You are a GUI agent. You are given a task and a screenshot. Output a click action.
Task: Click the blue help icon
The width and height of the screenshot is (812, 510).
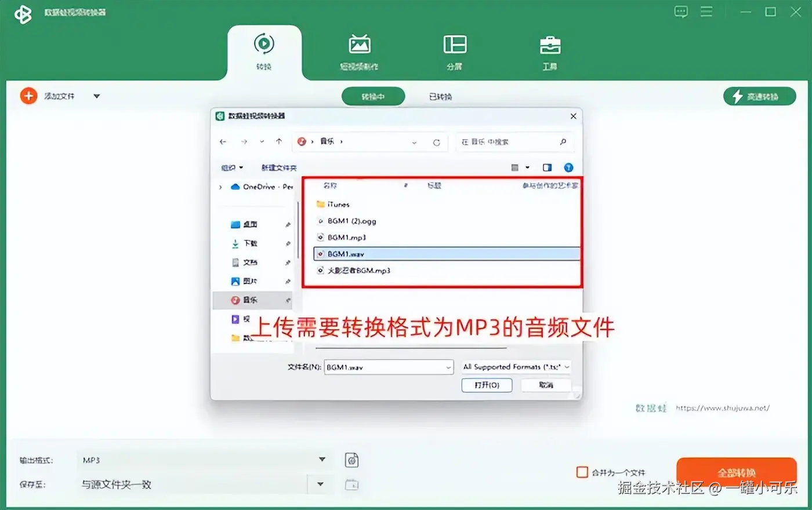pyautogui.click(x=568, y=167)
